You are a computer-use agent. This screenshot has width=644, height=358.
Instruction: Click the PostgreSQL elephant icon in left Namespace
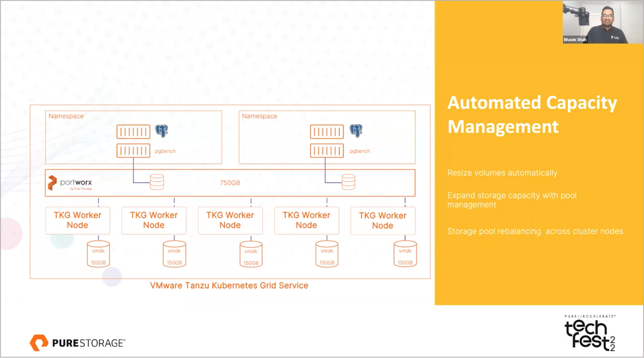pyautogui.click(x=162, y=131)
